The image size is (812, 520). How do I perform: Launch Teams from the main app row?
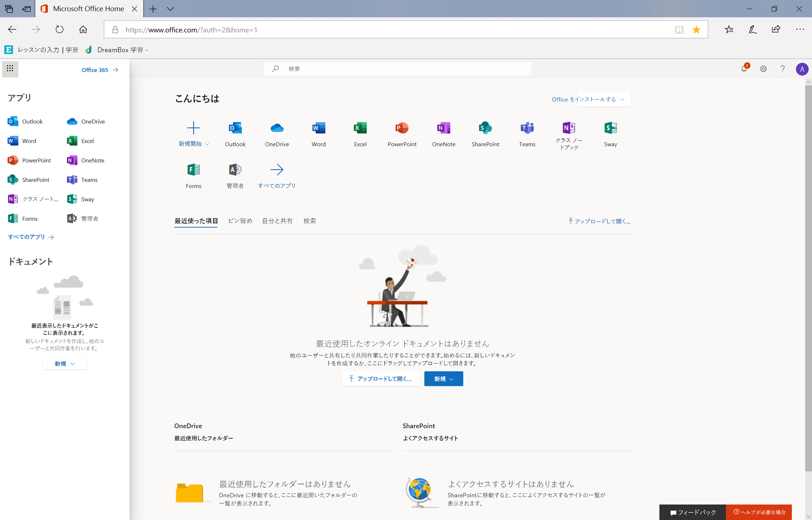tap(527, 134)
